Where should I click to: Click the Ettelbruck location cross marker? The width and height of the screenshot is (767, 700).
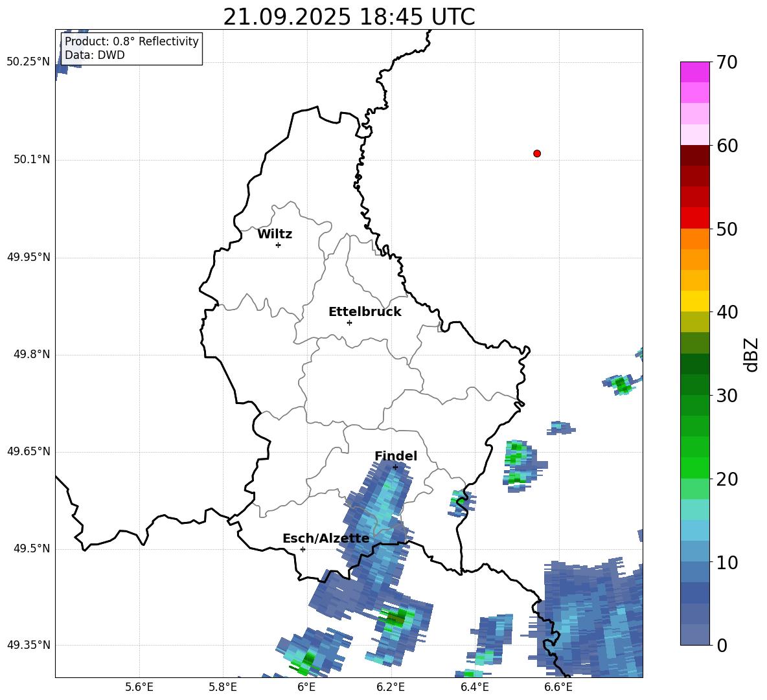[x=349, y=322]
